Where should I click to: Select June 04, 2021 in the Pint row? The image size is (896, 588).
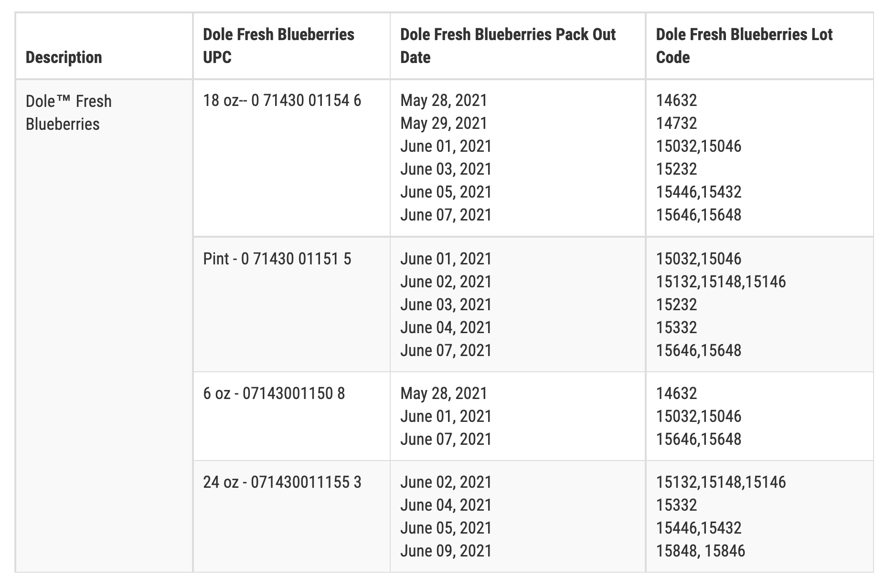446,328
